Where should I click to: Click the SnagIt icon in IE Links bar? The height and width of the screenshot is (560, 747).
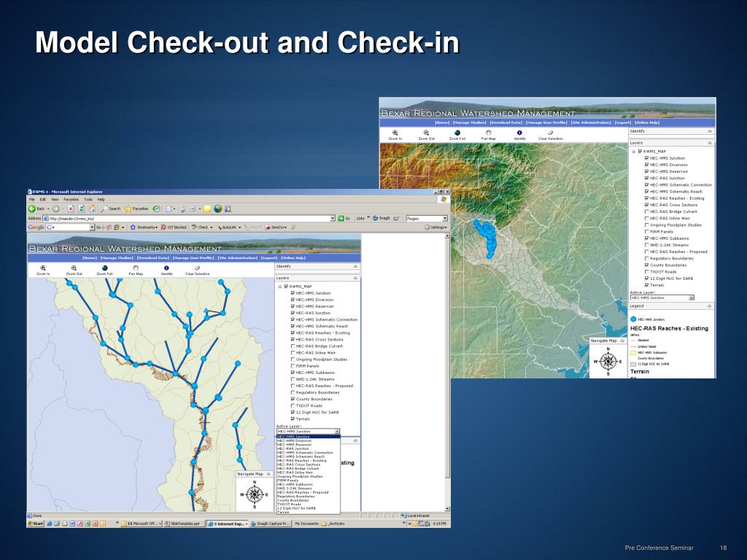381,218
